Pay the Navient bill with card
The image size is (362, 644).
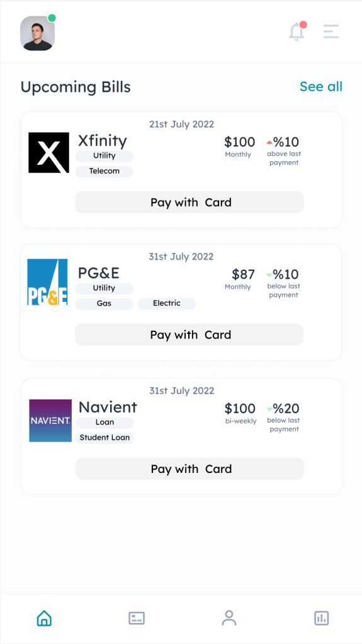click(190, 469)
